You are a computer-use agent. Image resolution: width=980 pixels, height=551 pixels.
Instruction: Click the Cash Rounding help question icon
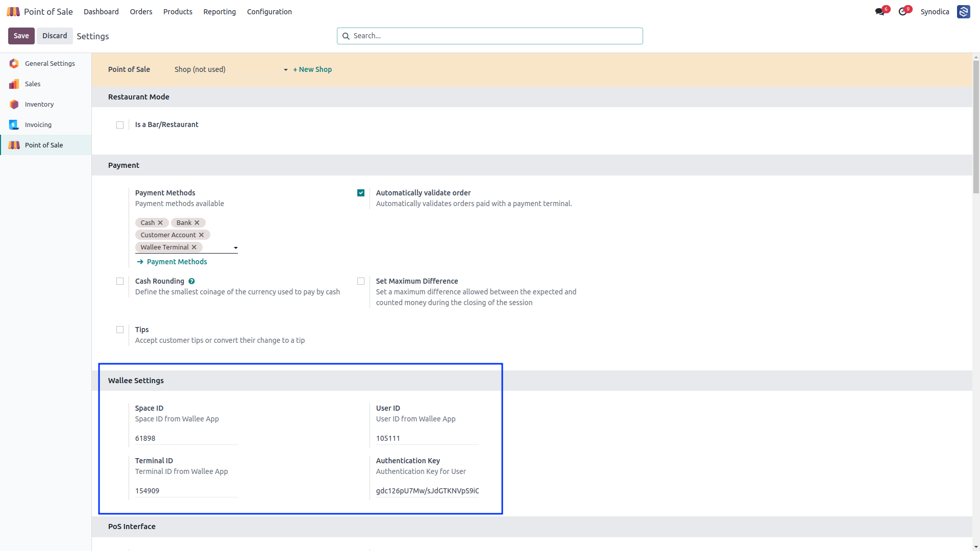click(191, 281)
